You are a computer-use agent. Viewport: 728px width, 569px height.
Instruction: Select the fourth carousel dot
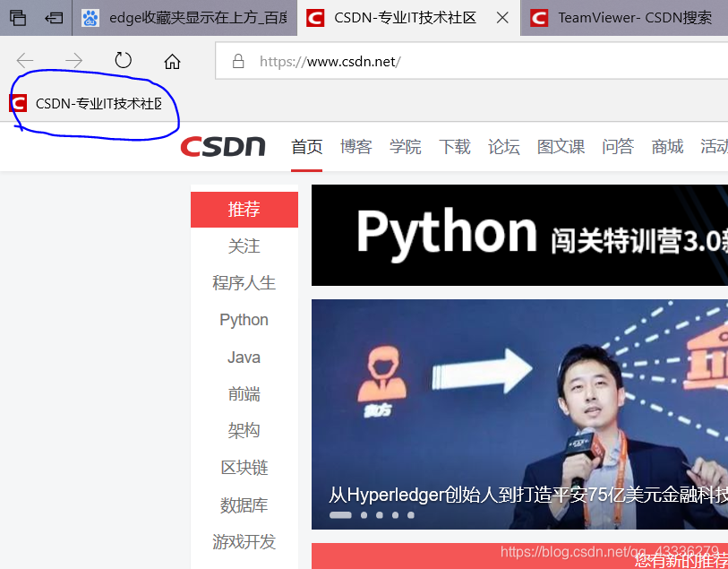pos(395,515)
